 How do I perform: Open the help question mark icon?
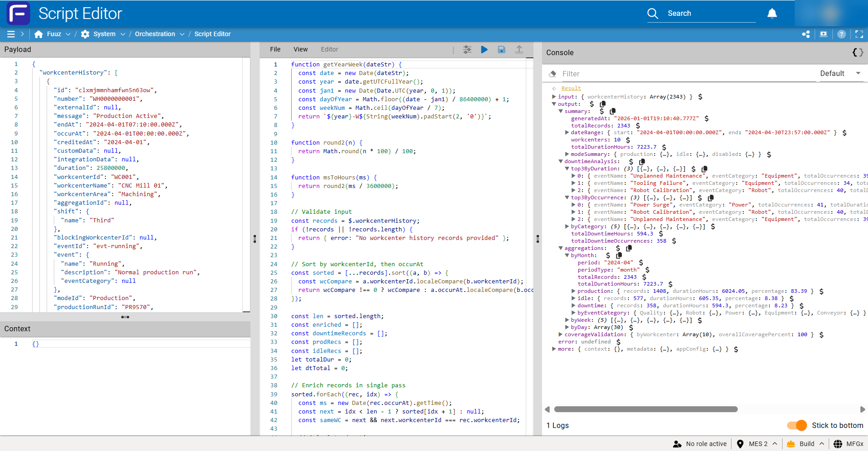pyautogui.click(x=841, y=34)
